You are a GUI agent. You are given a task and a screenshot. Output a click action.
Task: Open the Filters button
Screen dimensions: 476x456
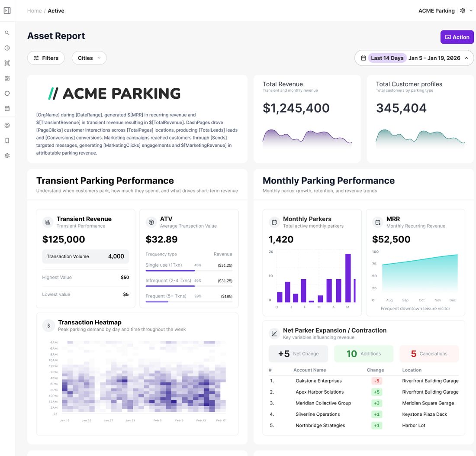[x=46, y=58]
